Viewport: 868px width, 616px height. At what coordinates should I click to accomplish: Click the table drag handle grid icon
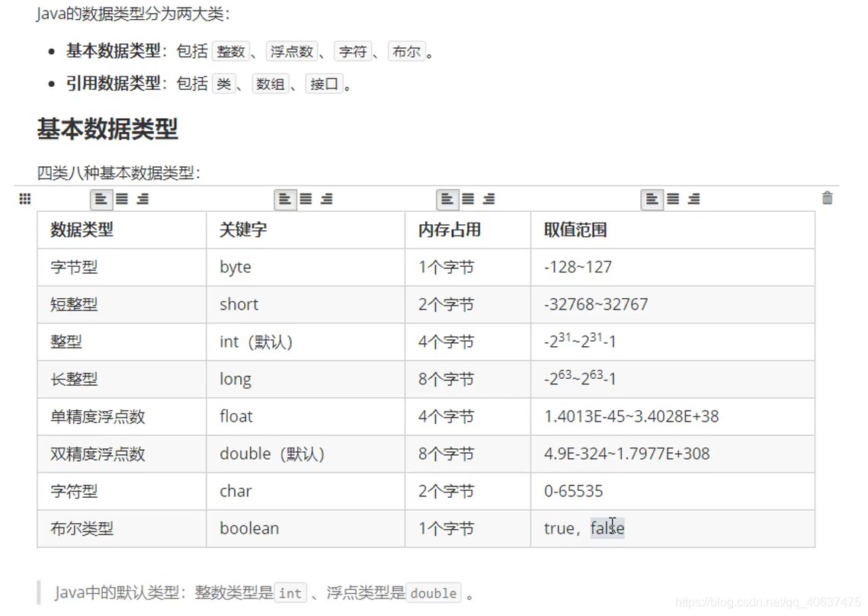(25, 199)
